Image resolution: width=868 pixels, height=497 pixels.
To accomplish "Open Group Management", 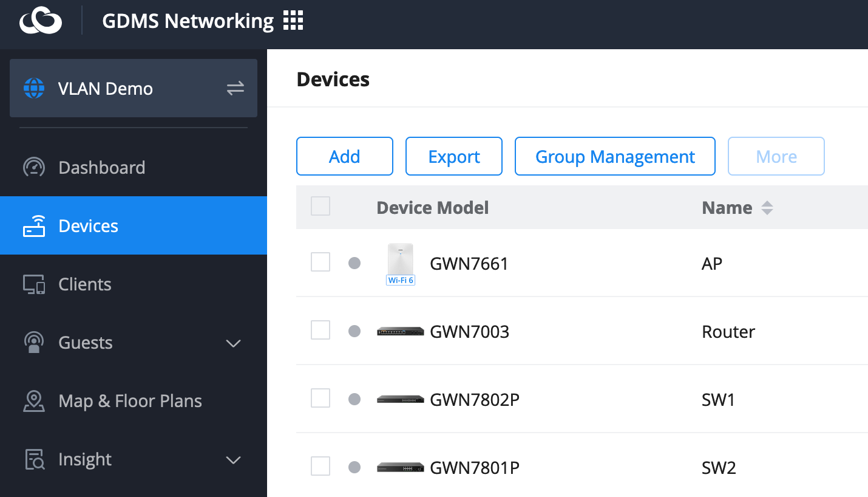I will point(615,156).
